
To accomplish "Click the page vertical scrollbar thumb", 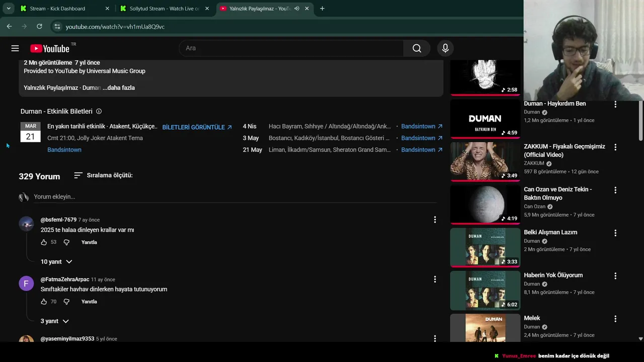I will 640,121.
